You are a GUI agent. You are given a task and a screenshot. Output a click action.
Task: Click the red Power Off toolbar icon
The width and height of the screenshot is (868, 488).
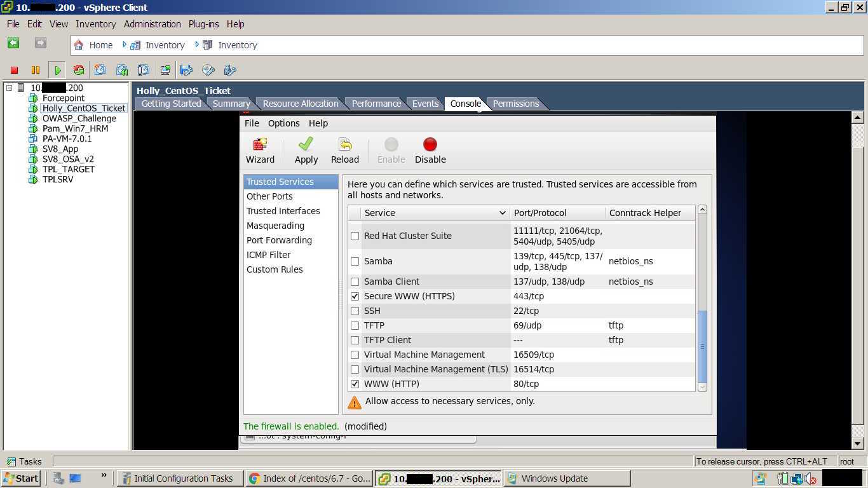point(14,70)
